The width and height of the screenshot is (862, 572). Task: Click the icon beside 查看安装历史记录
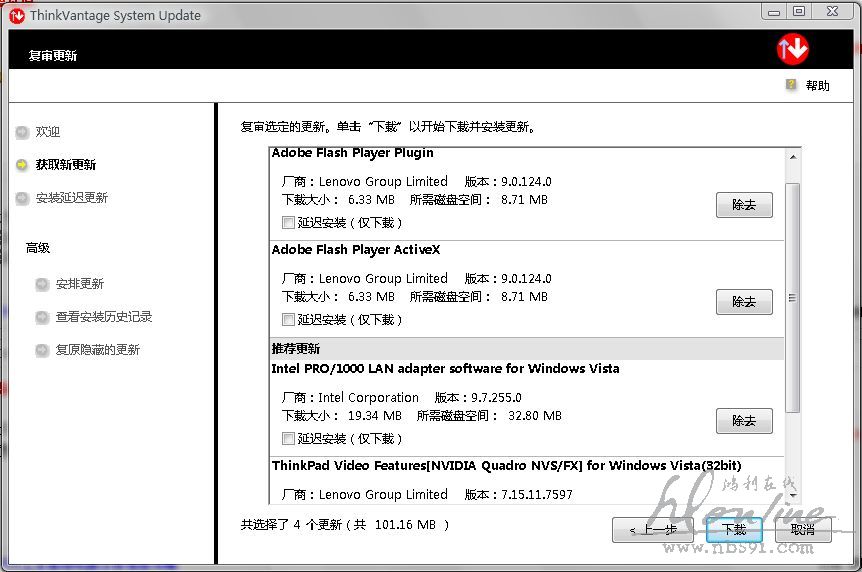point(42,317)
